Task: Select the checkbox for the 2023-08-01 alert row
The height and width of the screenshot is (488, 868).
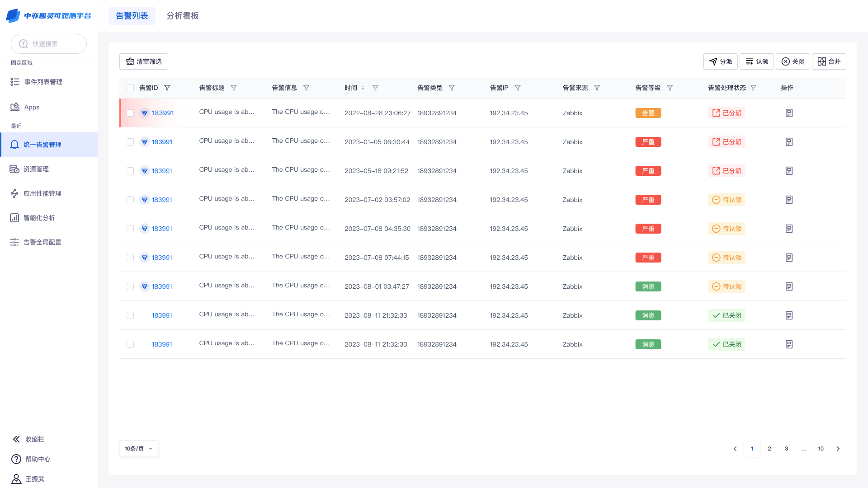Action: 130,286
